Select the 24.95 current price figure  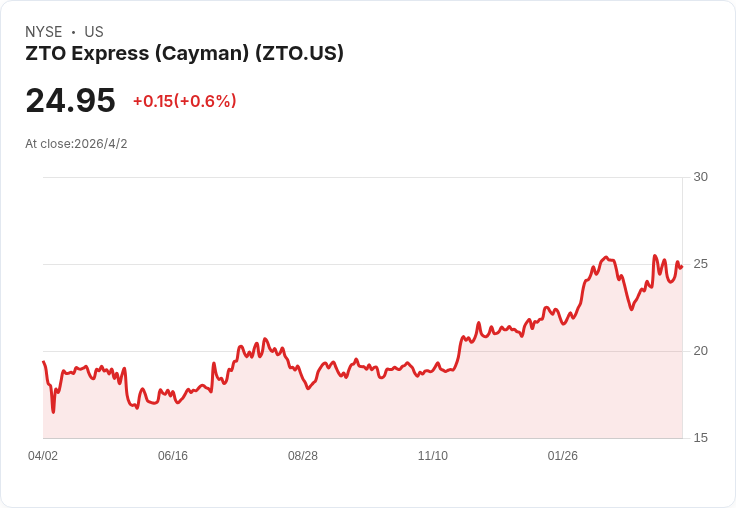click(70, 100)
